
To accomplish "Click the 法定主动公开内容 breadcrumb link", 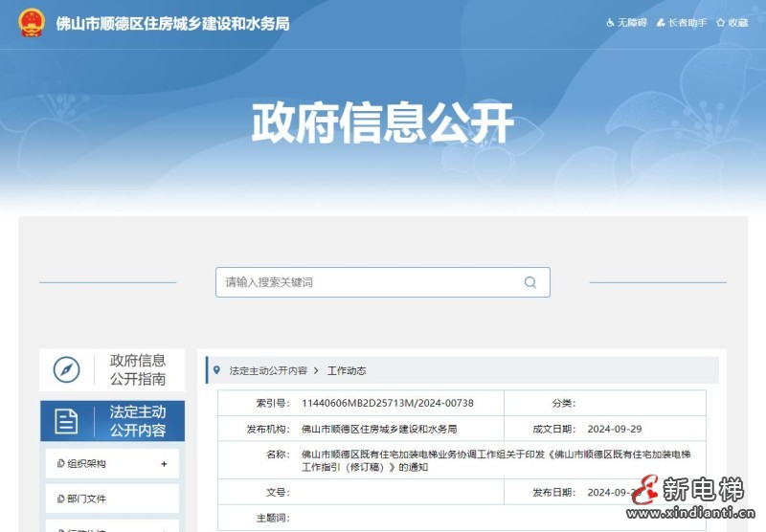I will 268,370.
